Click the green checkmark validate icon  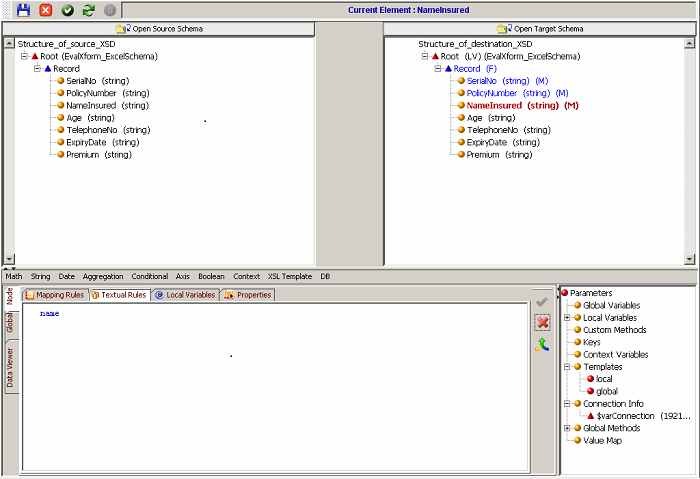(x=67, y=10)
